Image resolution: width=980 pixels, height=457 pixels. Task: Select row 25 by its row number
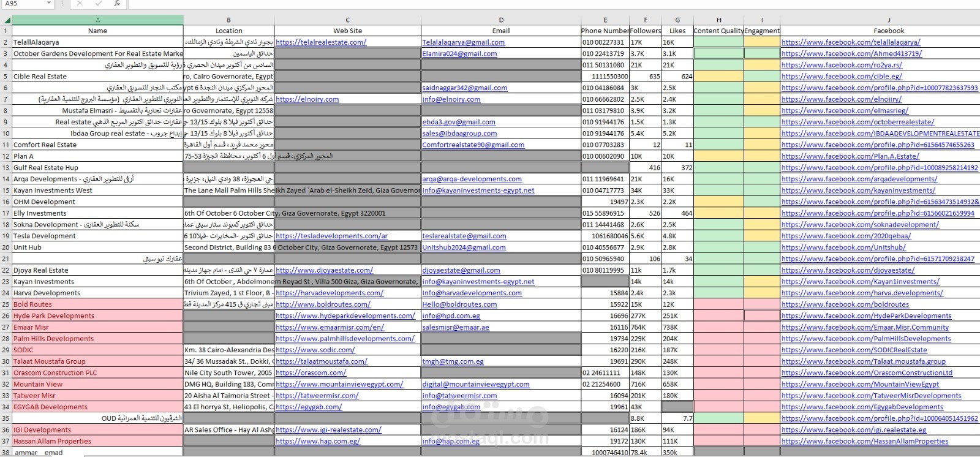coord(6,304)
